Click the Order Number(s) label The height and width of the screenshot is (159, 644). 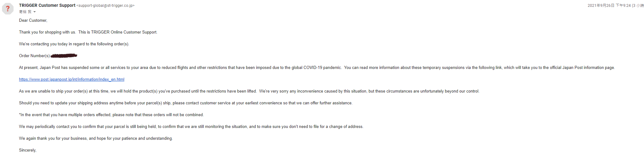pyautogui.click(x=35, y=56)
